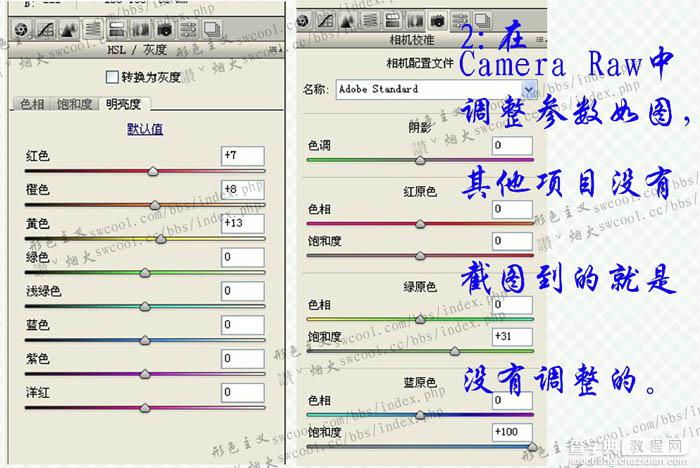This screenshot has height=468, width=700.
Task: Open Presets icon in 相机校准 panel toolbar
Action: [x=461, y=20]
